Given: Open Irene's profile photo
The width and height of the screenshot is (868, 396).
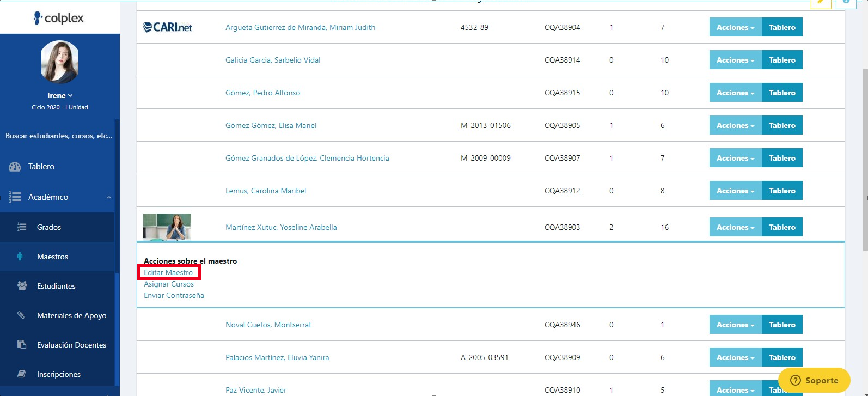Looking at the screenshot, I should coord(60,62).
